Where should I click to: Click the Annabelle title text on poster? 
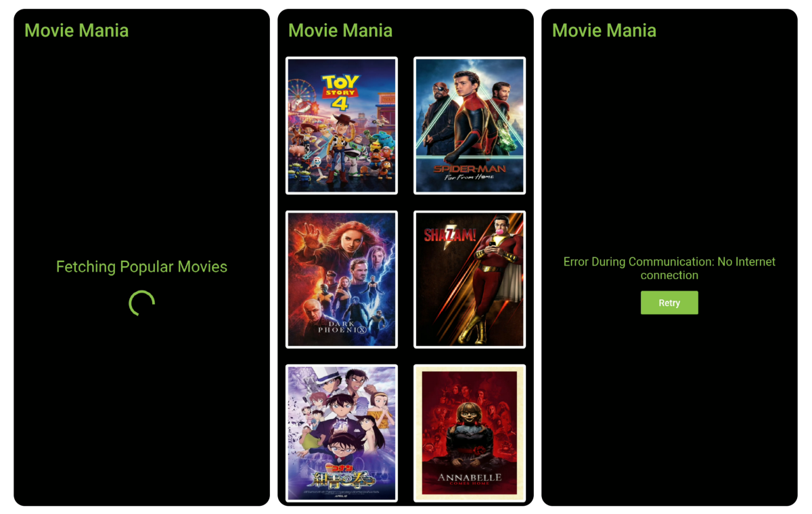(470, 479)
